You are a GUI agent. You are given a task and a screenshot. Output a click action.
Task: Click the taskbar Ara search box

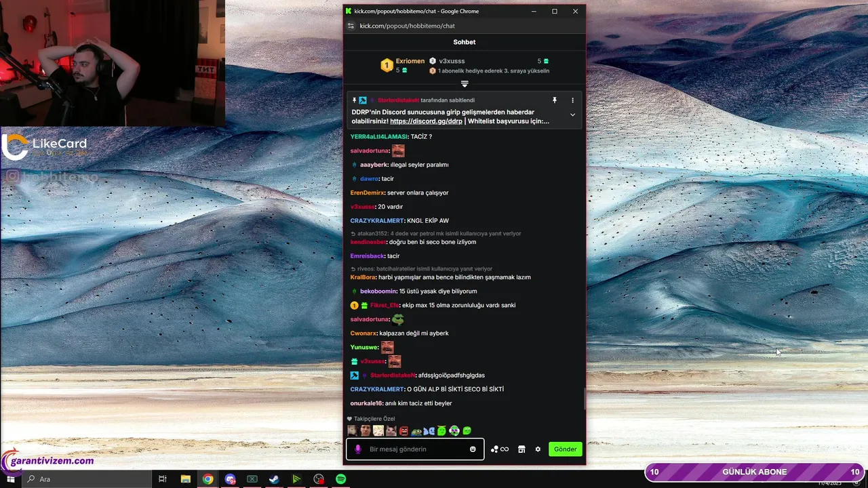[88, 479]
